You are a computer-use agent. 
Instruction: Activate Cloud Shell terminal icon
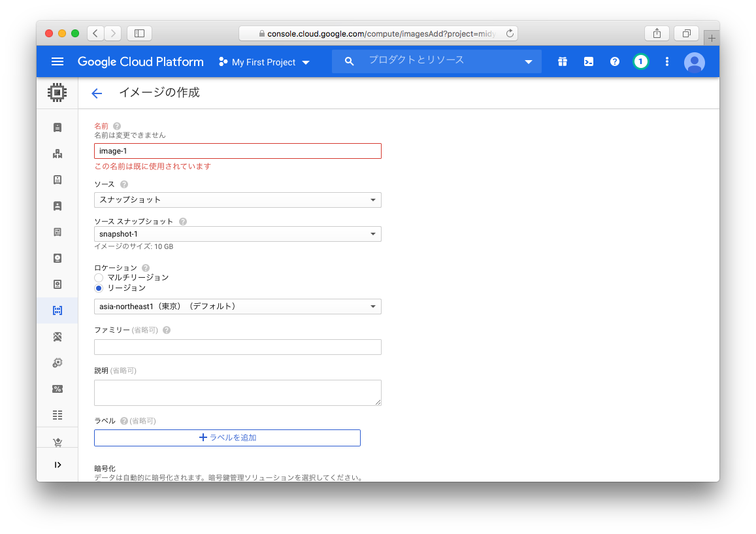coord(588,61)
